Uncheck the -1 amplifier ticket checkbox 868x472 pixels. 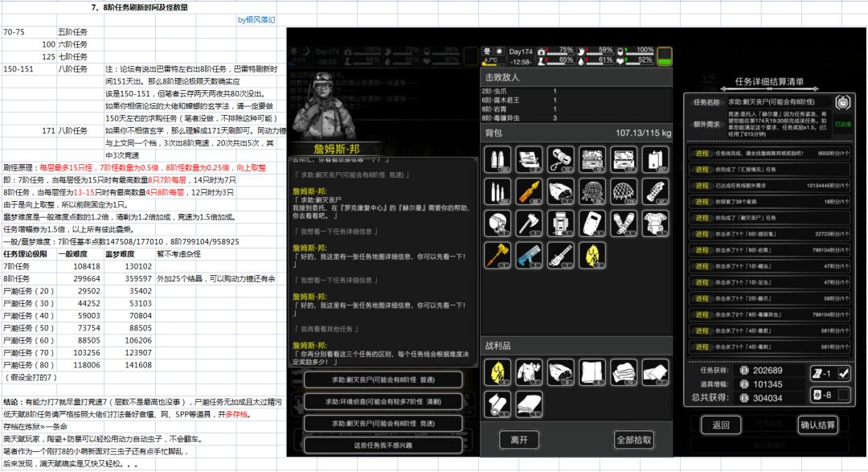click(x=843, y=373)
